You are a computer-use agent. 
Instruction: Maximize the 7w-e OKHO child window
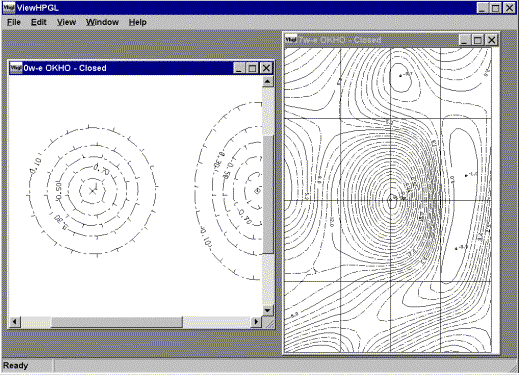pyautogui.click(x=478, y=40)
